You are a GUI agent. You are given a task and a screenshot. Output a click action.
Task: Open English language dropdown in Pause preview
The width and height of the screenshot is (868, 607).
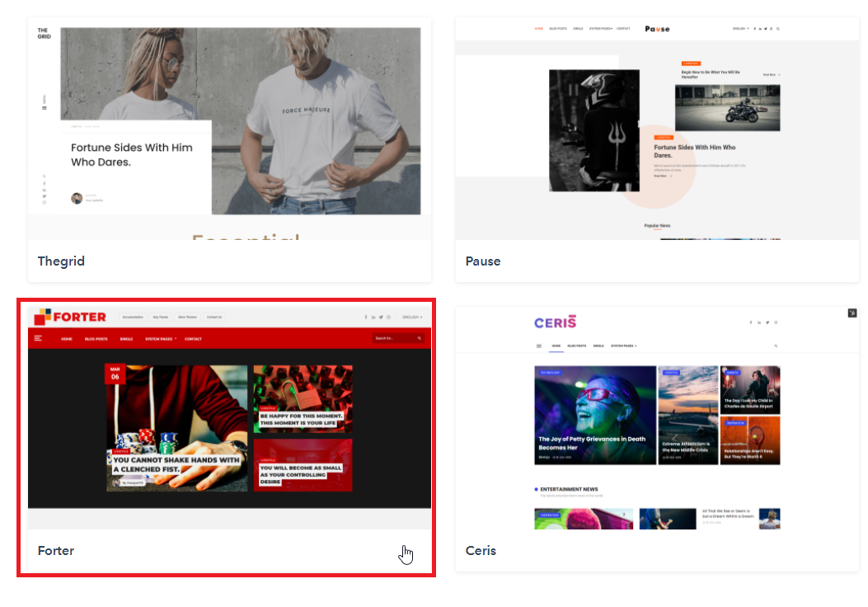coord(739,29)
